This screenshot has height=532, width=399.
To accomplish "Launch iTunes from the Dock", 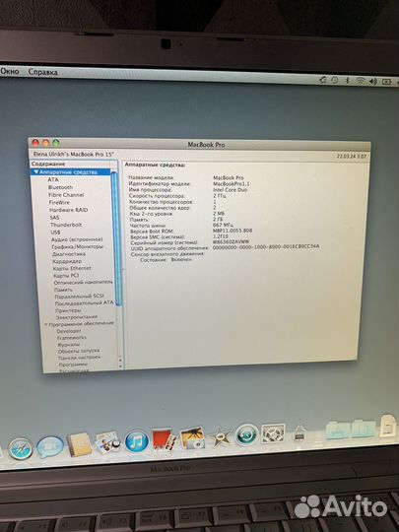I will tap(136, 441).
